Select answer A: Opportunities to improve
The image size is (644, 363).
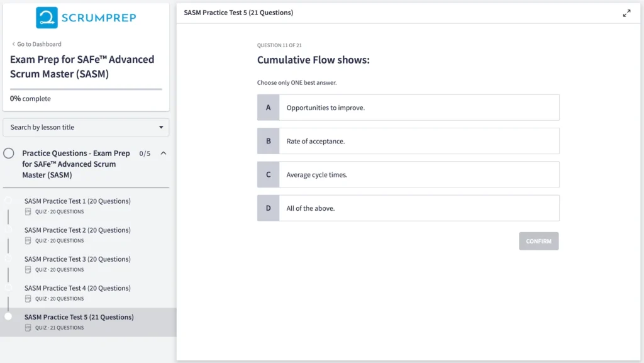pos(408,108)
